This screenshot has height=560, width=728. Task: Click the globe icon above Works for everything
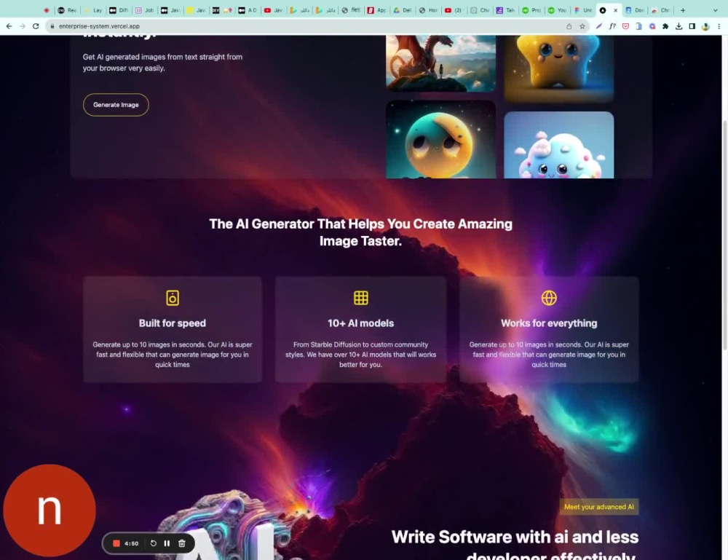(549, 298)
